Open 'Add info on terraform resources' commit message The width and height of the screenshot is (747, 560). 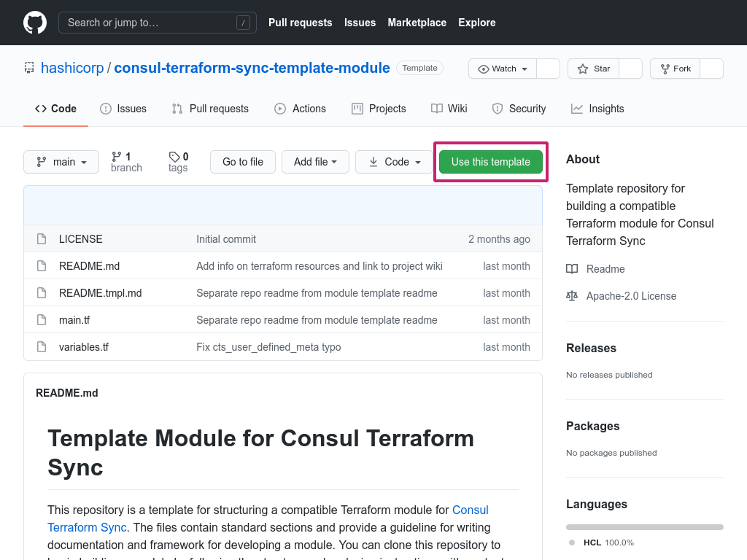(320, 266)
